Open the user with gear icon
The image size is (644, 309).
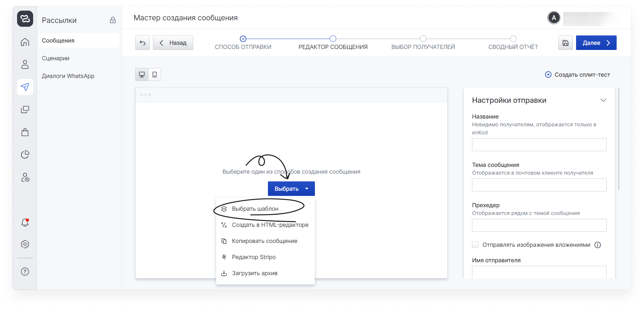25,177
